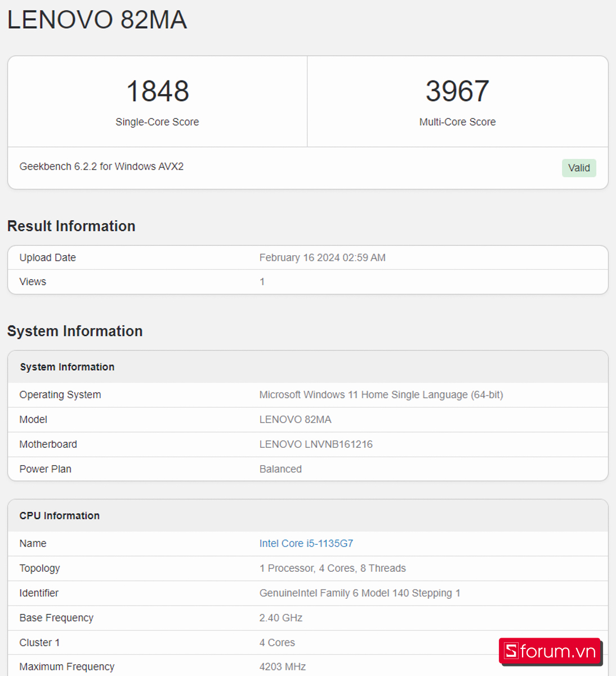Click the 2.40 GHz base frequency value
Viewport: 616px width, 676px height.
tap(280, 618)
